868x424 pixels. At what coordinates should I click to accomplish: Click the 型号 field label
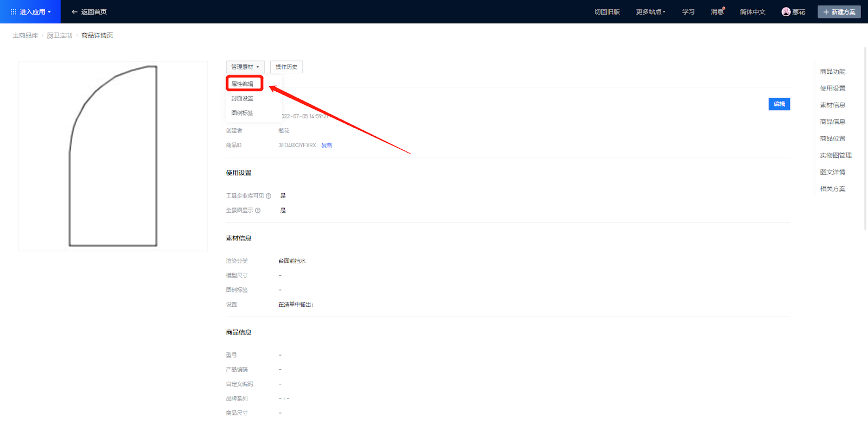coord(232,355)
